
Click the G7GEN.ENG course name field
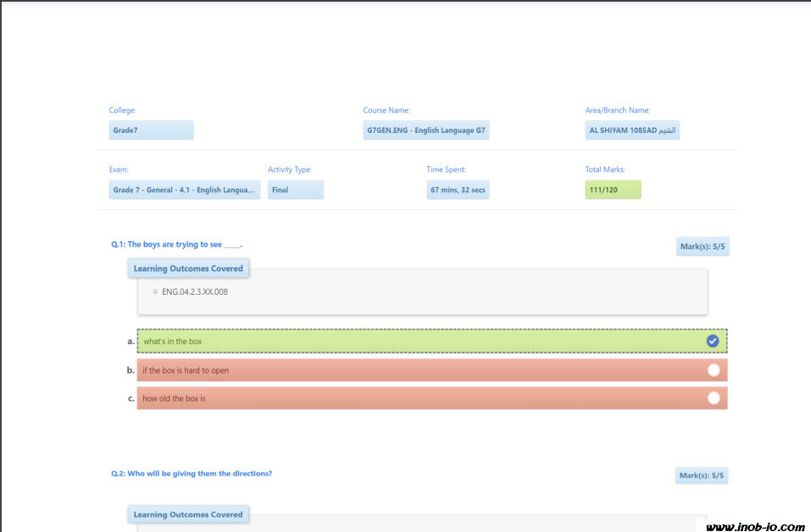click(425, 130)
